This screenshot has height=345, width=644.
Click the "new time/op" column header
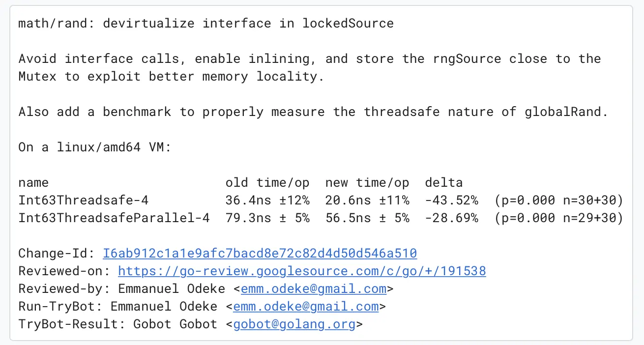[367, 183]
